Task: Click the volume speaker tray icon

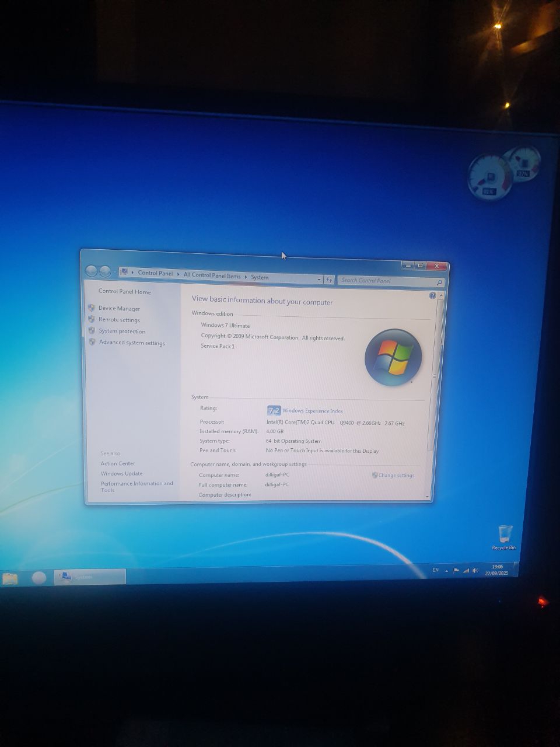Action: [475, 571]
